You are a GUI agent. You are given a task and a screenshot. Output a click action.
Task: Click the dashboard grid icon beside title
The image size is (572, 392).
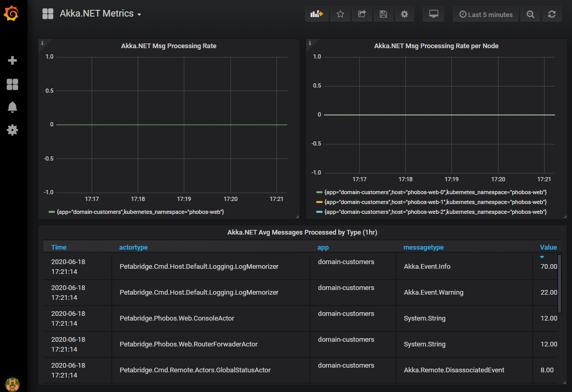[x=48, y=14]
